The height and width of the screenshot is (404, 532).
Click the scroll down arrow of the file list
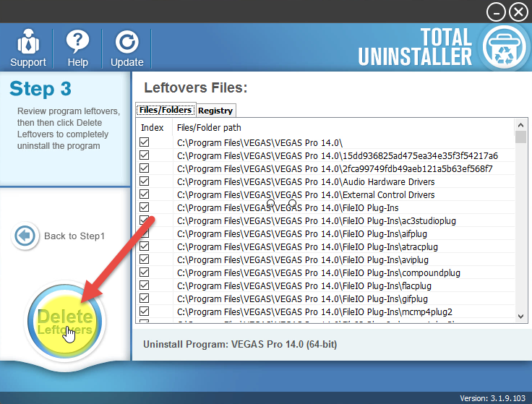(x=521, y=316)
